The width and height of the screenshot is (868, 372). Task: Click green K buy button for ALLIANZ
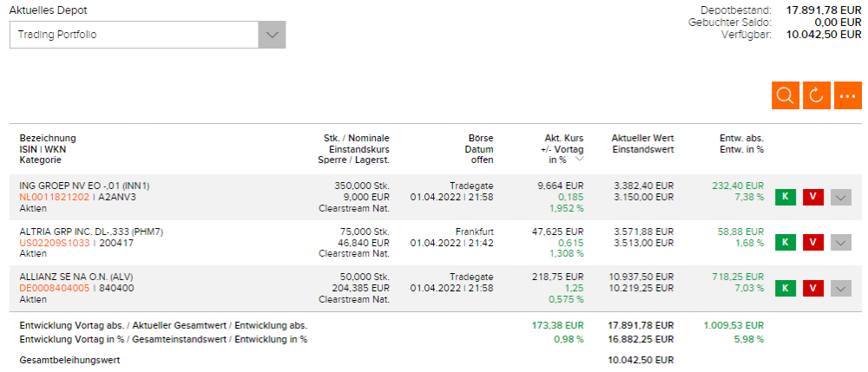pyautogui.click(x=785, y=288)
